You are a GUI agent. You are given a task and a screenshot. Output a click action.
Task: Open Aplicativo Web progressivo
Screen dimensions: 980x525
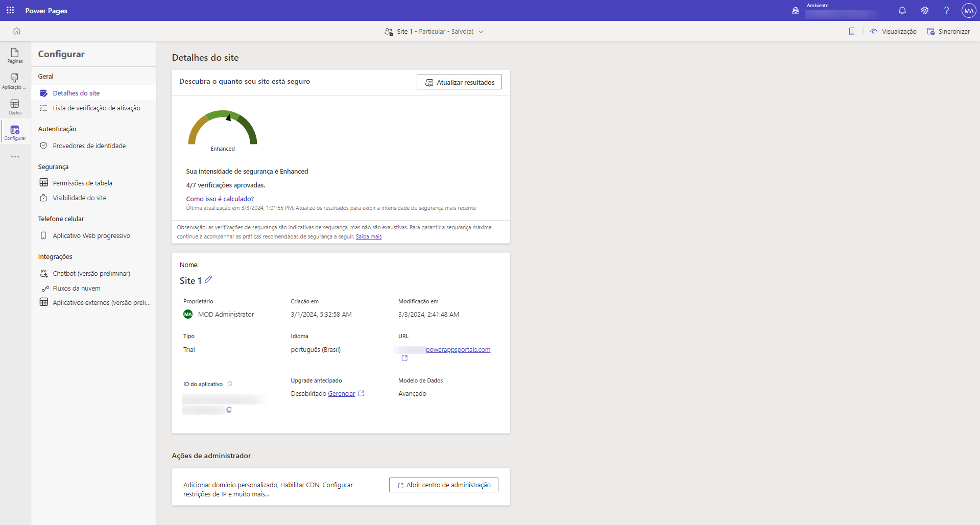pyautogui.click(x=93, y=235)
